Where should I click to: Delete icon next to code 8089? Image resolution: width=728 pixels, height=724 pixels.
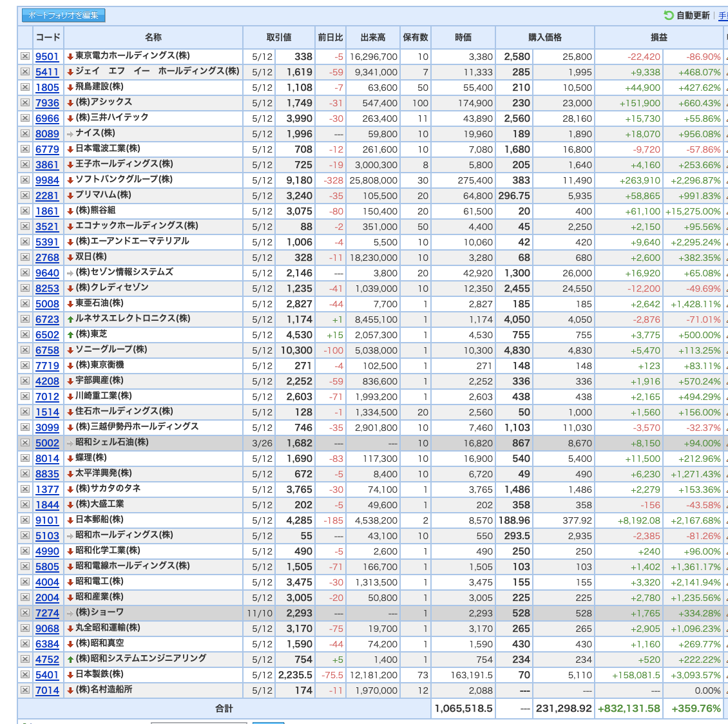point(25,134)
